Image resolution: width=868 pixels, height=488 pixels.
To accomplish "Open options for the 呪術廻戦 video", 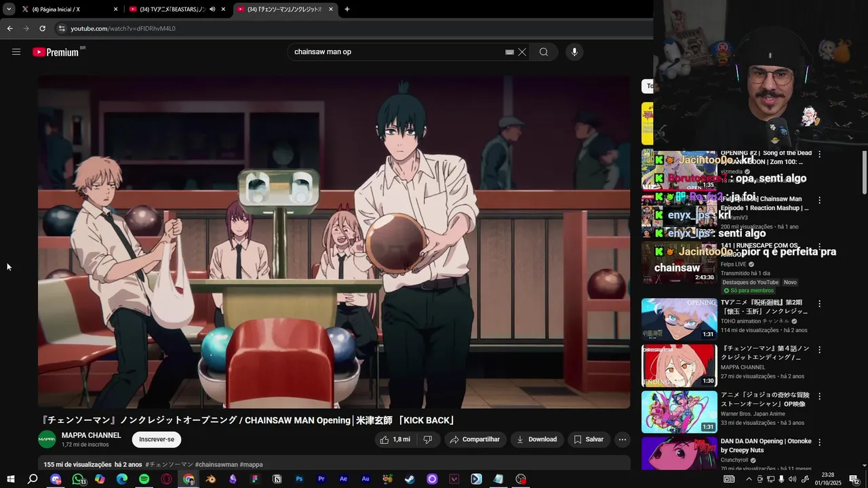I will pos(819,304).
